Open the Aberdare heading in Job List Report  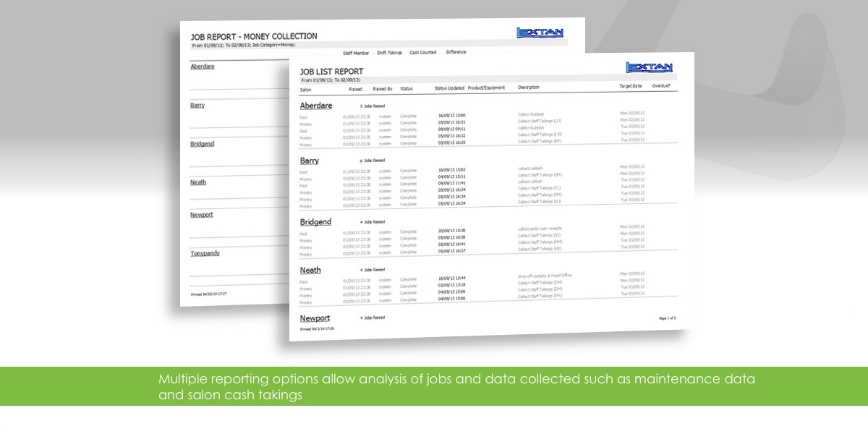tap(316, 106)
